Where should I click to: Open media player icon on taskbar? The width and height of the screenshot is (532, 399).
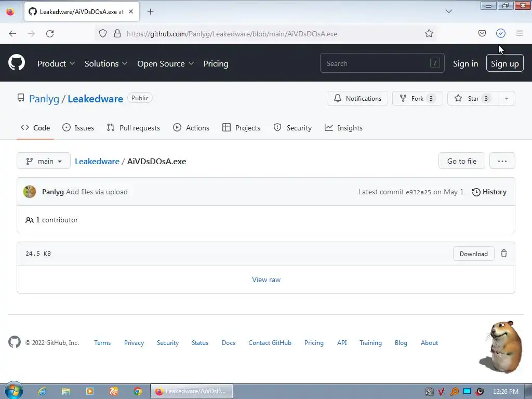90,391
